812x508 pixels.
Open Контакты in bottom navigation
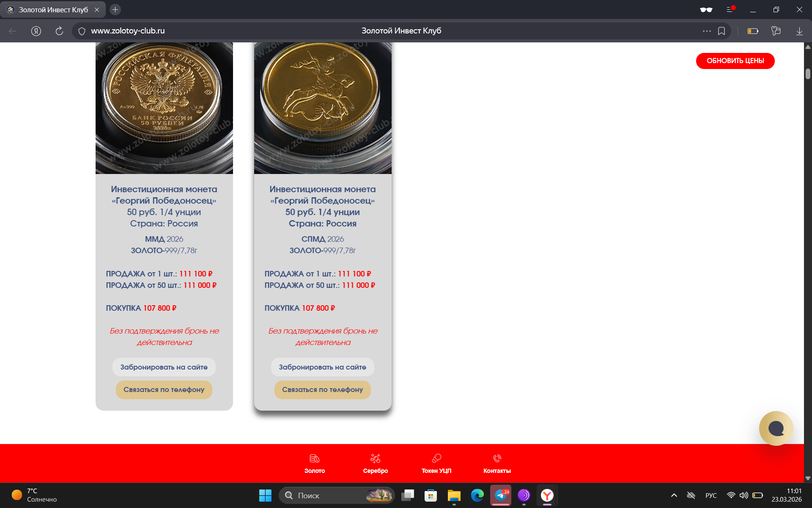point(497,464)
